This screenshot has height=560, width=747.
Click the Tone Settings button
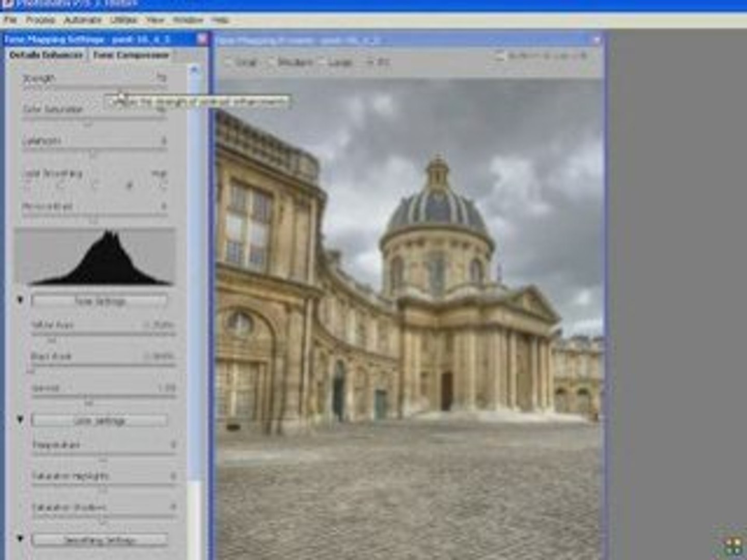99,301
